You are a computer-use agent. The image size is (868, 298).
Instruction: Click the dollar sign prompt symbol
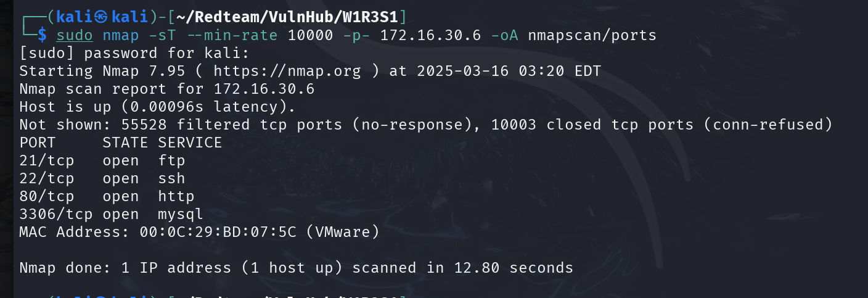42,35
